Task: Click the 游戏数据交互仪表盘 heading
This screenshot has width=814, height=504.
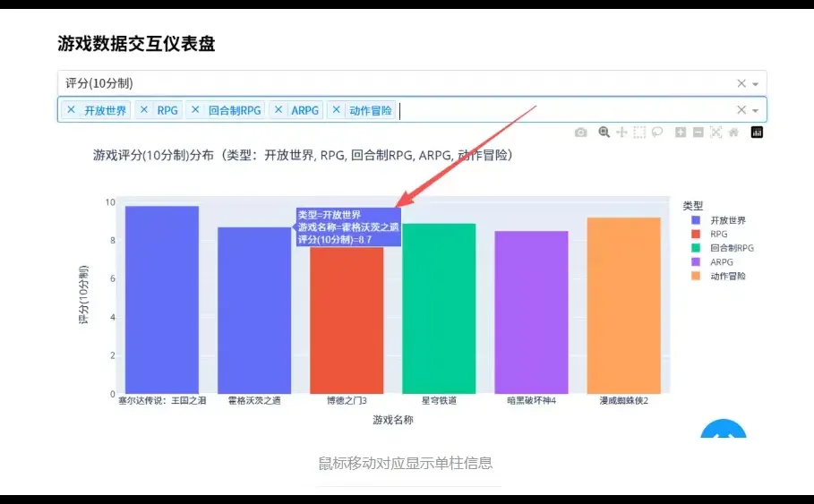Action: coord(136,44)
